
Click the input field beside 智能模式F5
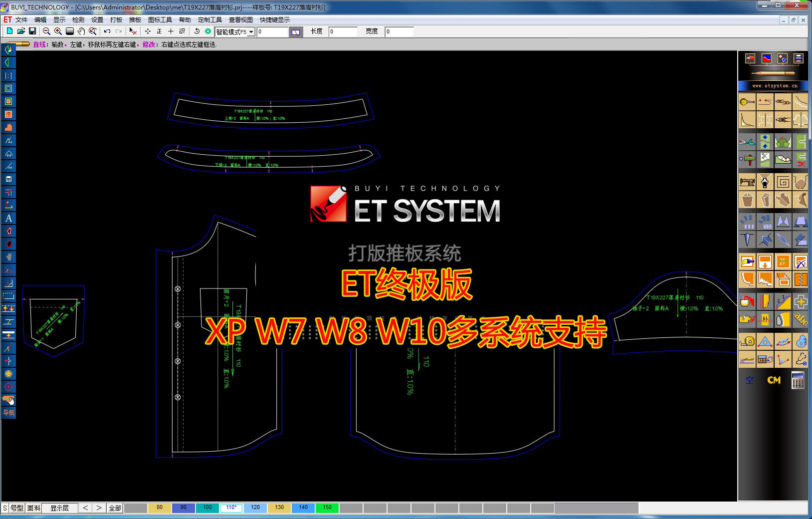[x=272, y=32]
